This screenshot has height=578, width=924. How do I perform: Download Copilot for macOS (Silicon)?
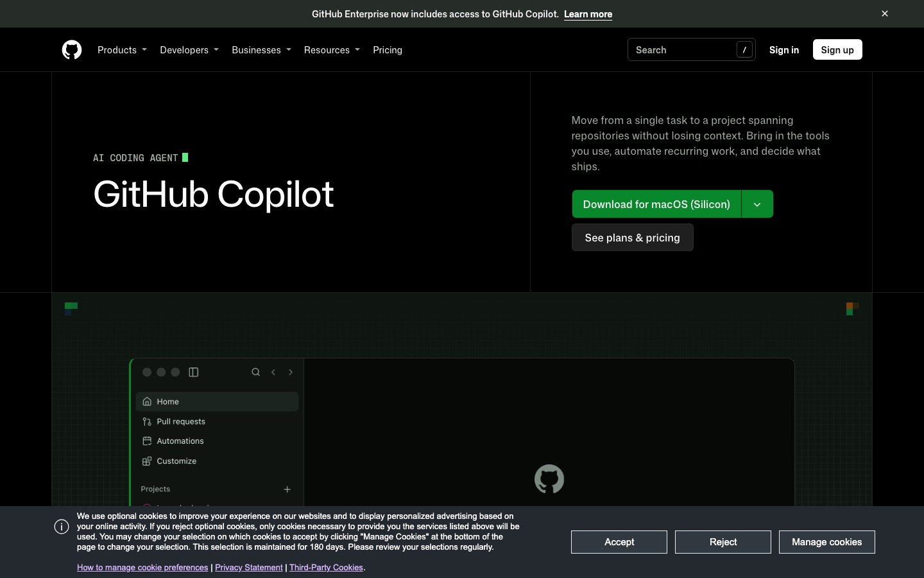pyautogui.click(x=656, y=204)
